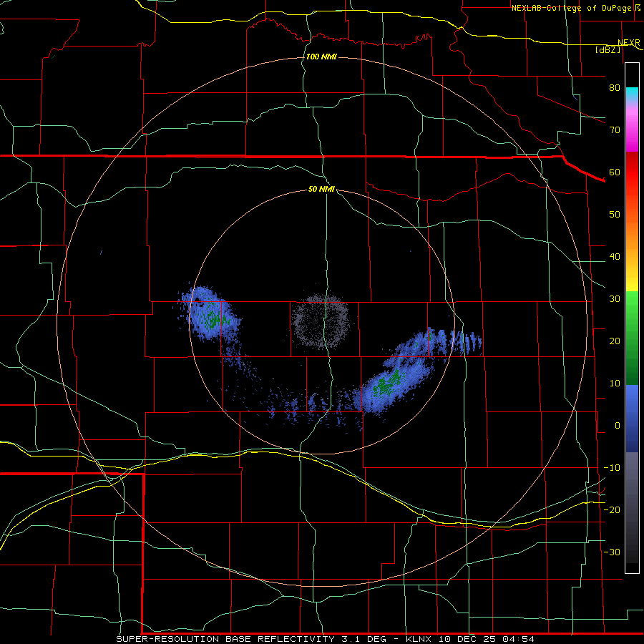Click the magenta-pink segment of the color bar

pyautogui.click(x=632, y=127)
